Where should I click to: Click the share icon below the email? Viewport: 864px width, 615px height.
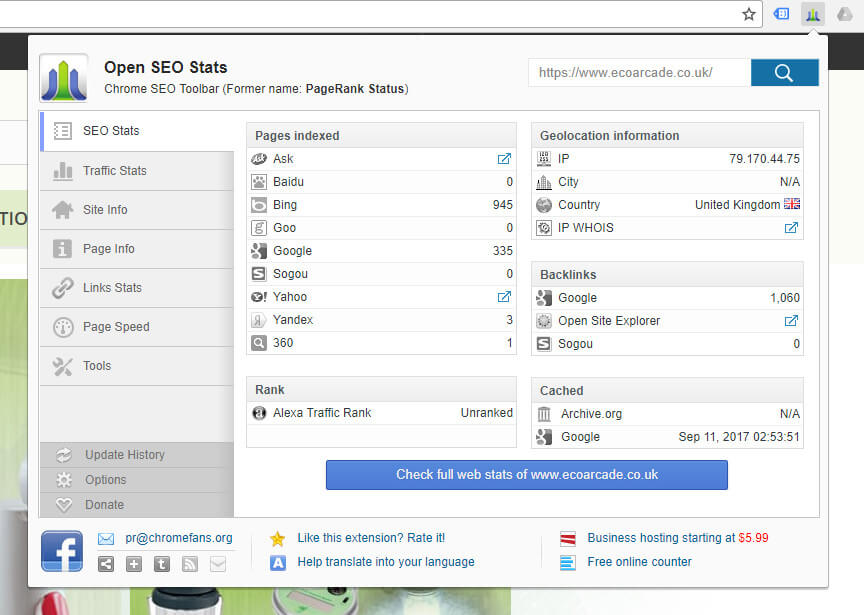[106, 564]
